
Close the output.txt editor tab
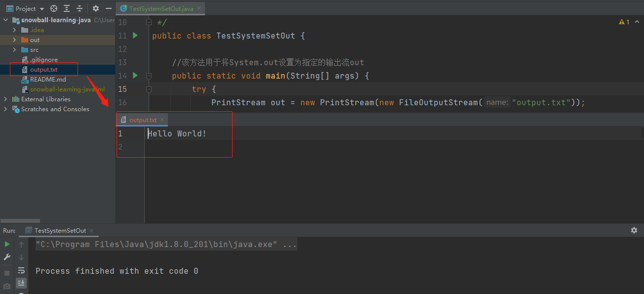tap(162, 120)
